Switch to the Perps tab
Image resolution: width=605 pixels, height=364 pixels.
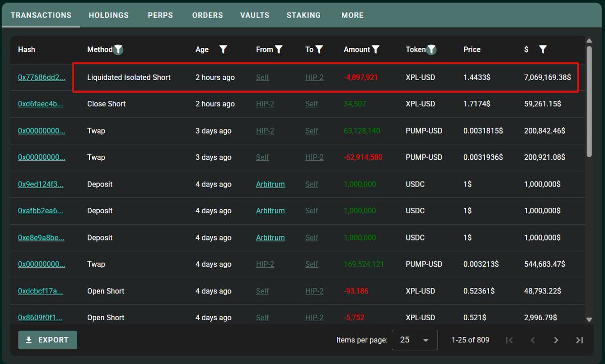pyautogui.click(x=160, y=15)
